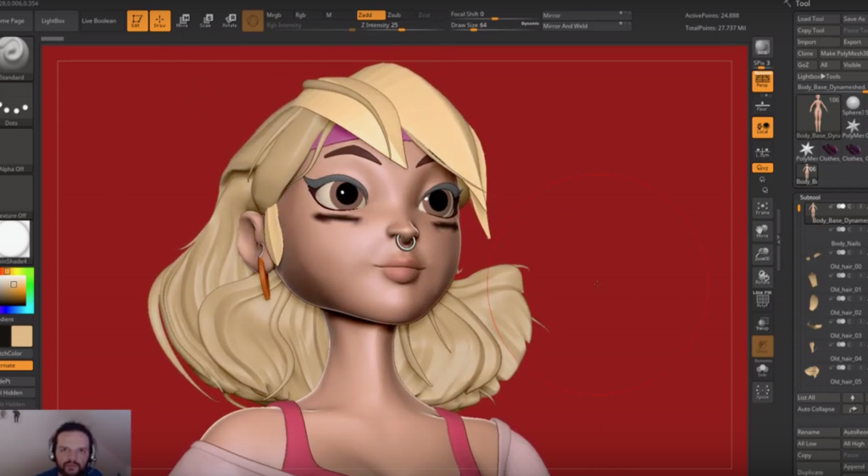Click the BPR render icon
The width and height of the screenshot is (868, 476).
(762, 48)
